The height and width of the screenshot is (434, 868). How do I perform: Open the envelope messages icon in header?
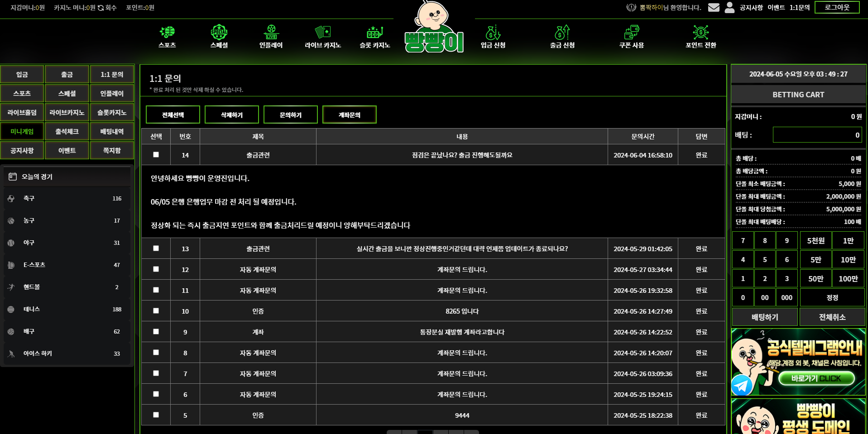click(x=714, y=8)
